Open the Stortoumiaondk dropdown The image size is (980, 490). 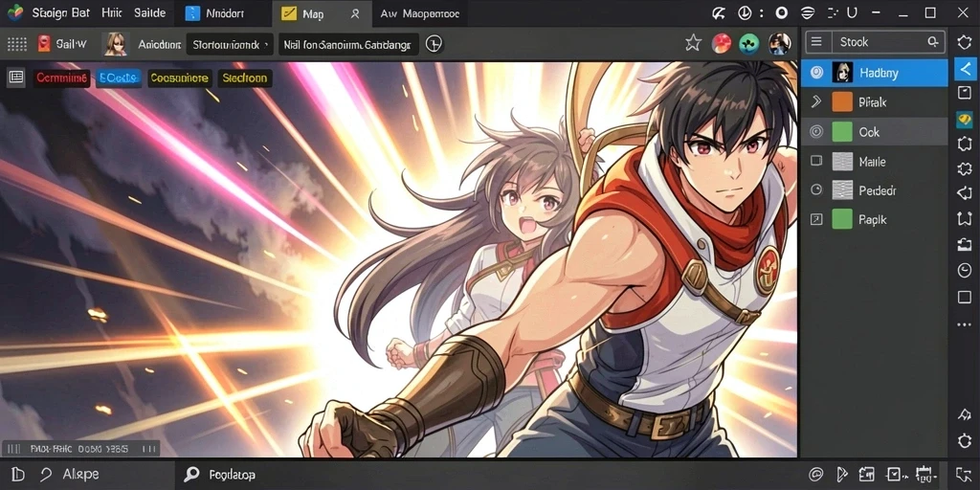click(x=230, y=44)
